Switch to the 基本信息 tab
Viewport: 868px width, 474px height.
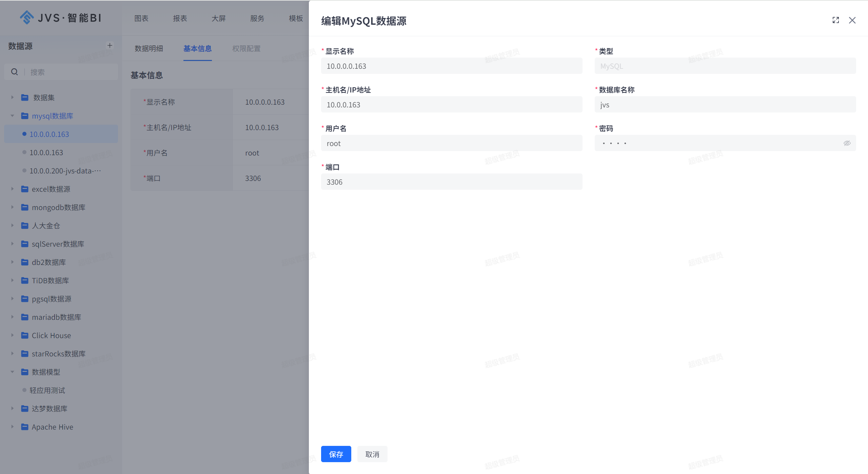point(198,48)
